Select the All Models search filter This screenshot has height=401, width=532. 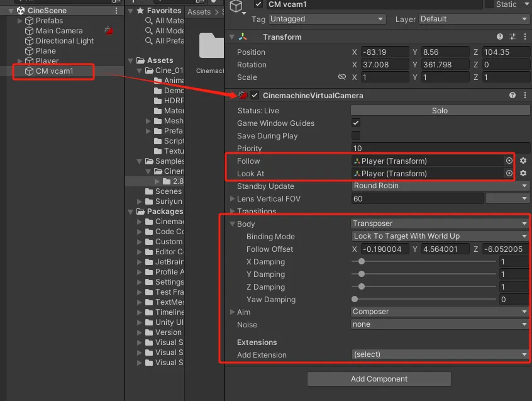[x=165, y=31]
